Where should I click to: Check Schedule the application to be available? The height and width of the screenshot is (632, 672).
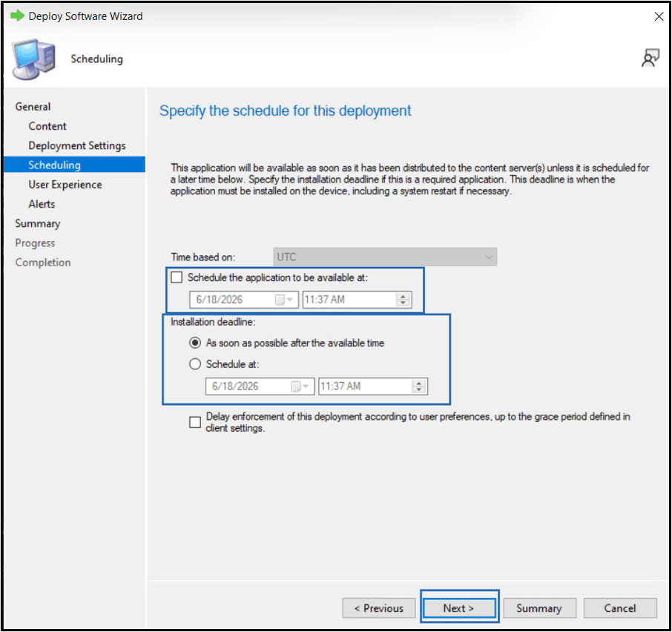177,277
